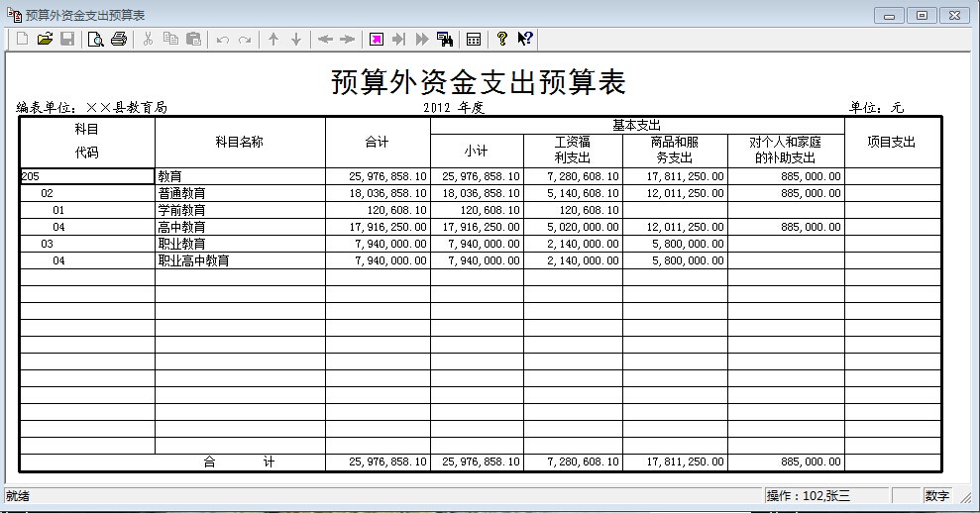The width and height of the screenshot is (980, 513).
Task: Open the calculator icon in the toolbar
Action: point(474,39)
